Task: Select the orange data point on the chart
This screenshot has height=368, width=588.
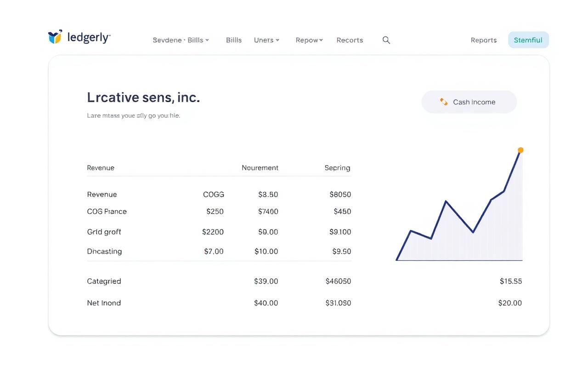Action: click(x=520, y=150)
